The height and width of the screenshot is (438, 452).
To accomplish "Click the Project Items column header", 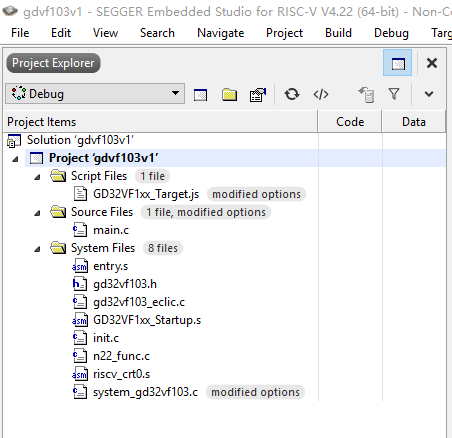I will (161, 122).
